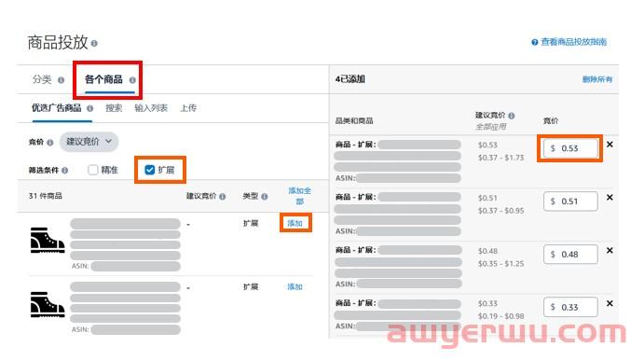Click 添加全部 to add all products
The width and height of the screenshot is (644, 361).
[x=299, y=196]
